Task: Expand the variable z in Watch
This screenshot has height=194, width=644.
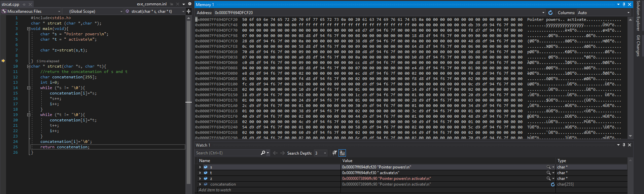Action: [200, 179]
